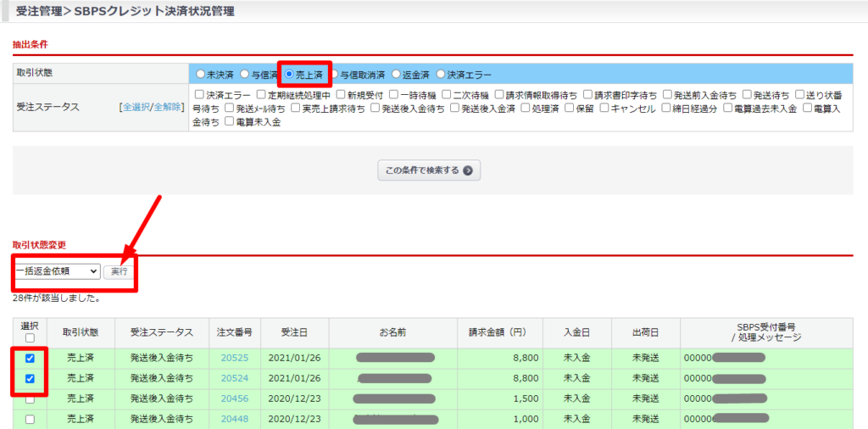
Task: Uncheck the row checkbox for order 20524
Action: [30, 378]
